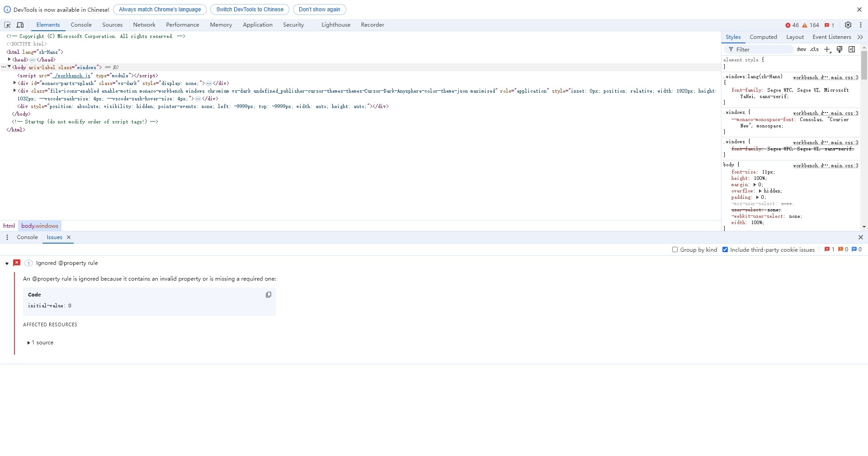The image size is (868, 456).
Task: Activate the inspect element picker icon
Action: 7,25
